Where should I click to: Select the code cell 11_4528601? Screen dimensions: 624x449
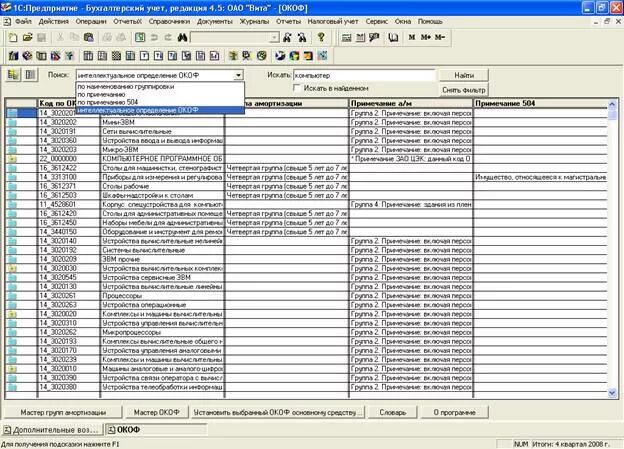68,205
